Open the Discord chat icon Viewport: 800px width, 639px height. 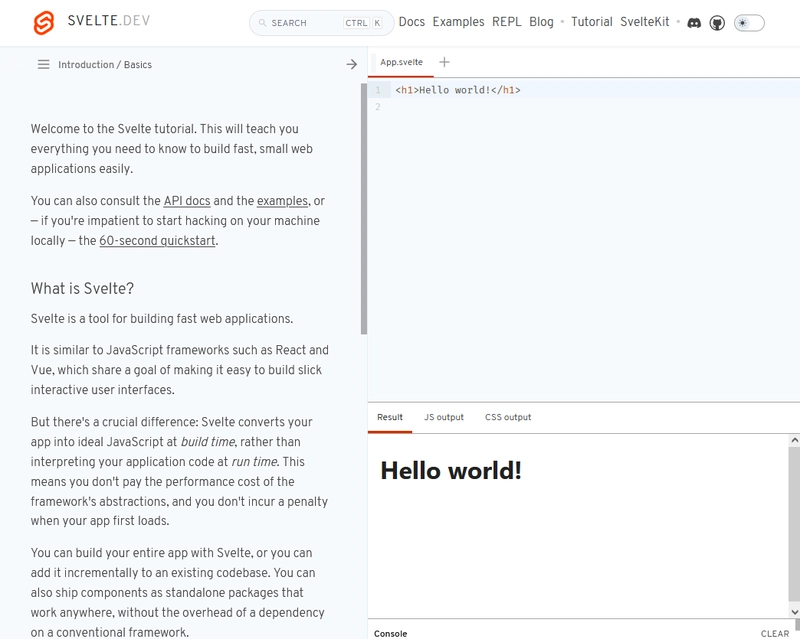coord(694,22)
